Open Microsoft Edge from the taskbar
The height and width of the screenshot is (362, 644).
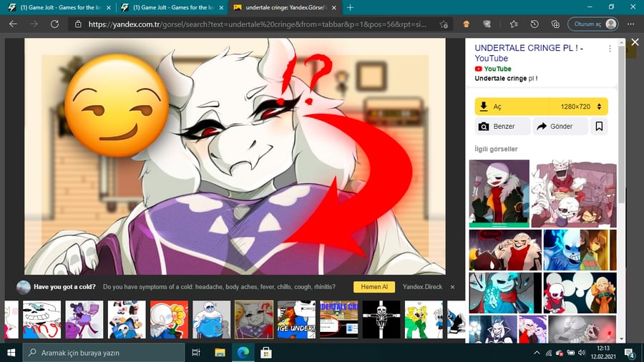tap(243, 353)
